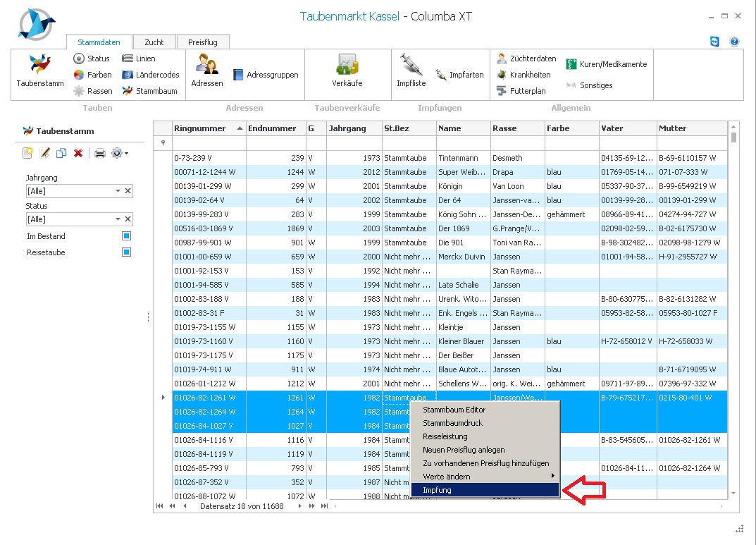Open Kuren/Medikamente in the ribbon

click(606, 64)
